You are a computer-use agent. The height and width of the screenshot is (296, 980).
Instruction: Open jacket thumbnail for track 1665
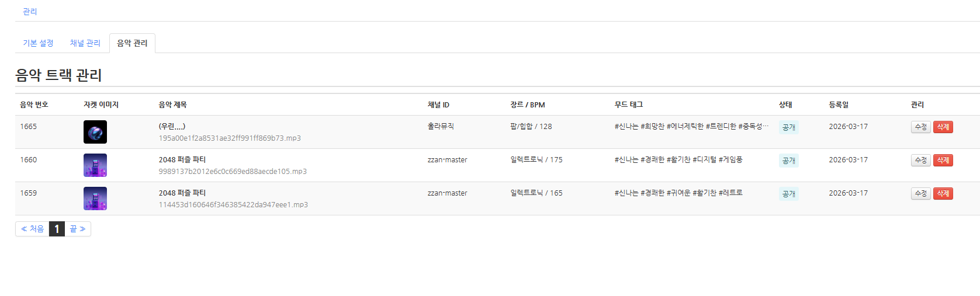95,132
